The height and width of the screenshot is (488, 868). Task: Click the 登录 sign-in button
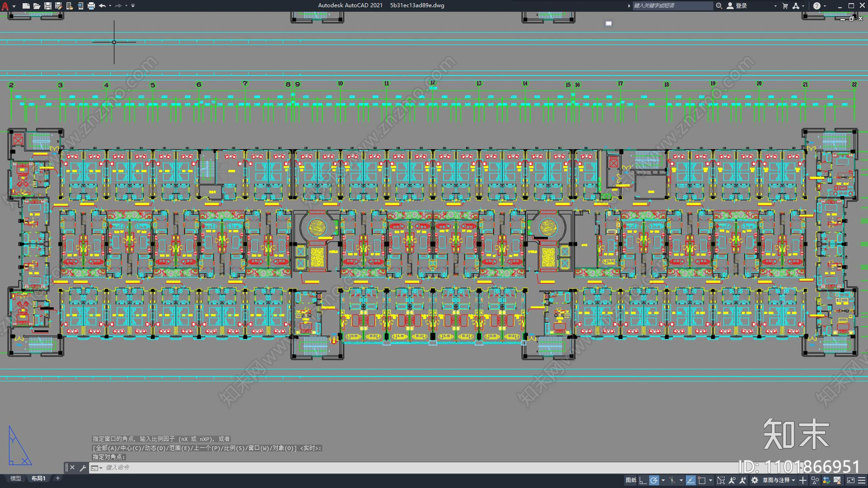click(x=738, y=5)
